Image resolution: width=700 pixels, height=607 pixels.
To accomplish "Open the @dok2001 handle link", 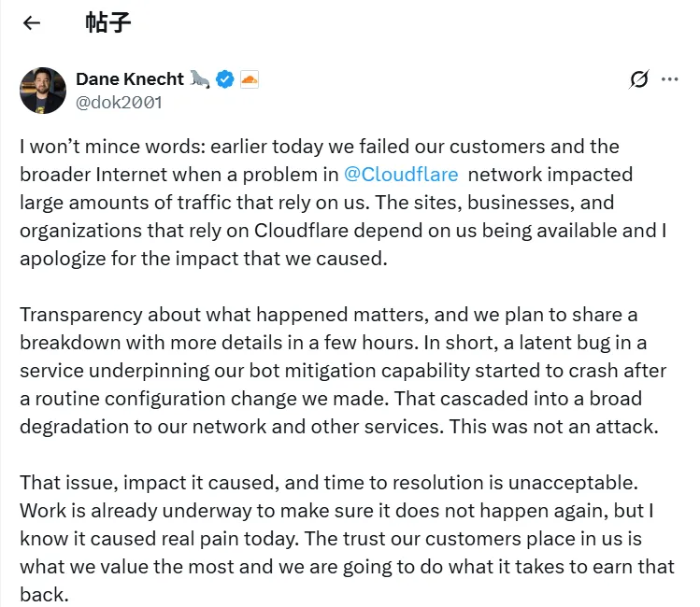I will click(x=119, y=103).
